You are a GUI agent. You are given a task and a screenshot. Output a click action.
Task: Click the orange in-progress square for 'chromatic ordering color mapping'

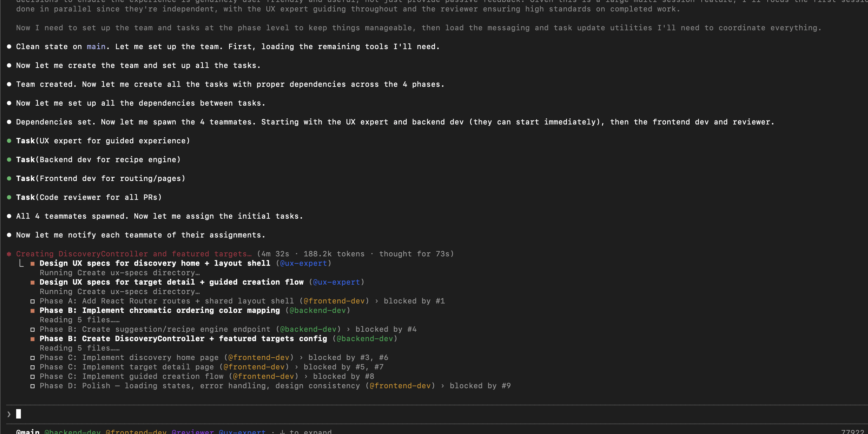33,311
